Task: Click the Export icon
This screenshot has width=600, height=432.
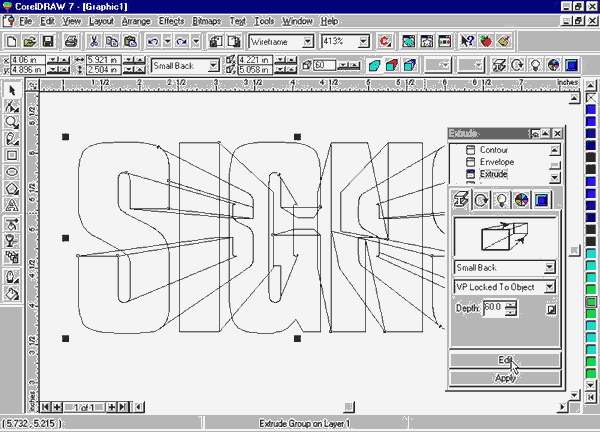Action: 234,41
